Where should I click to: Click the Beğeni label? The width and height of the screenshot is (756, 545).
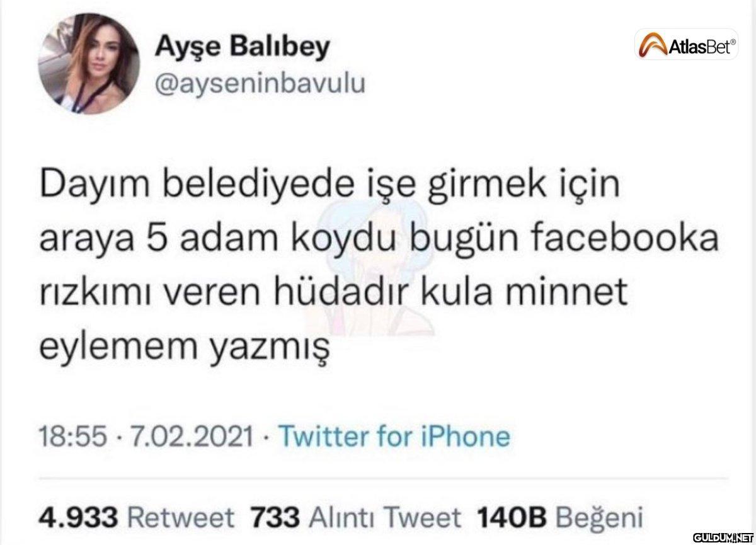point(599,519)
